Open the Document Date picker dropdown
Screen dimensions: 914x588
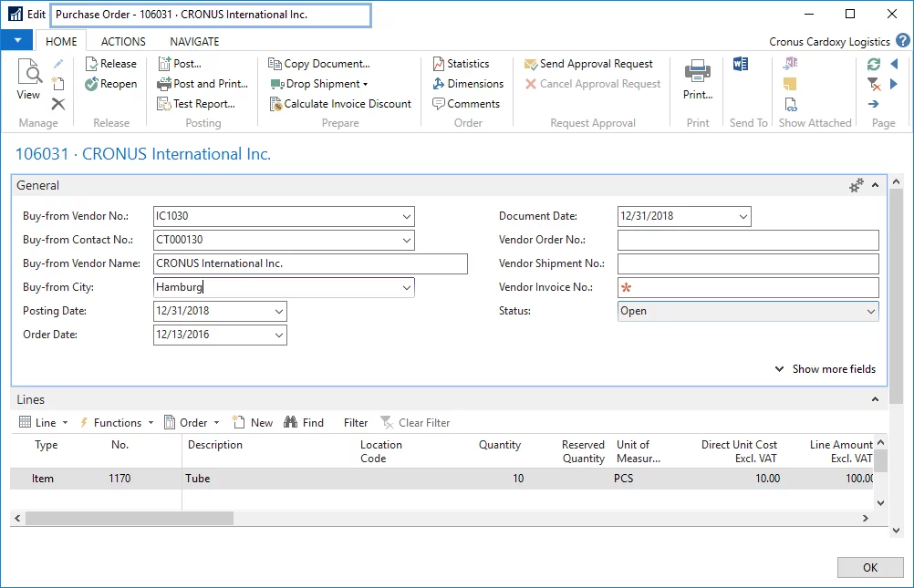coord(743,217)
